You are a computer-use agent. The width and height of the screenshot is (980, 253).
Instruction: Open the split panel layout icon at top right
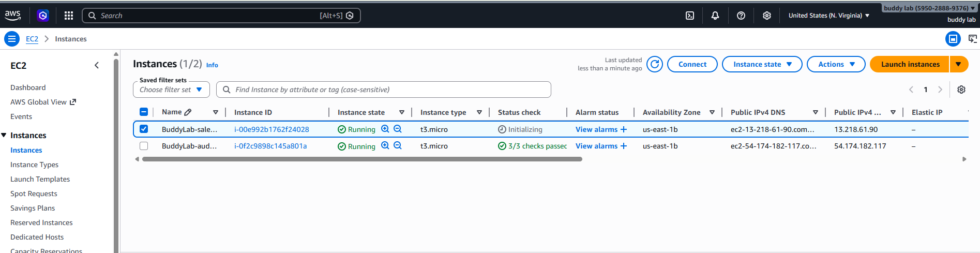point(953,39)
